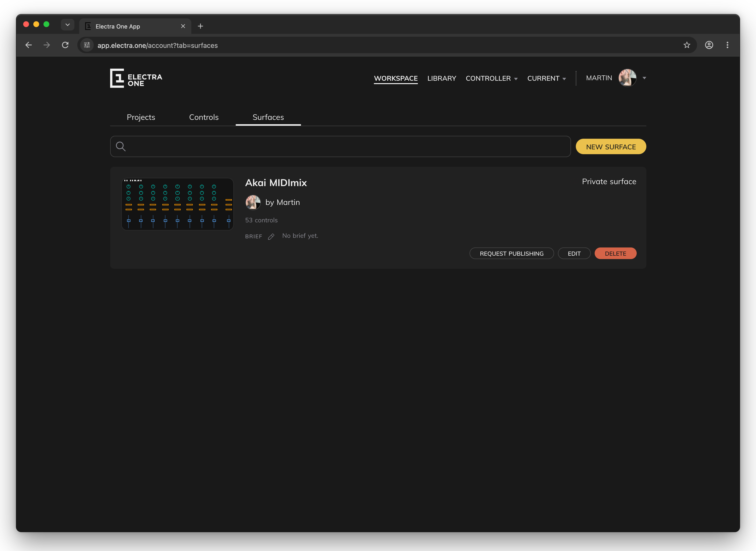Select the Surfaces tab
This screenshot has width=756, height=551.
tap(268, 117)
